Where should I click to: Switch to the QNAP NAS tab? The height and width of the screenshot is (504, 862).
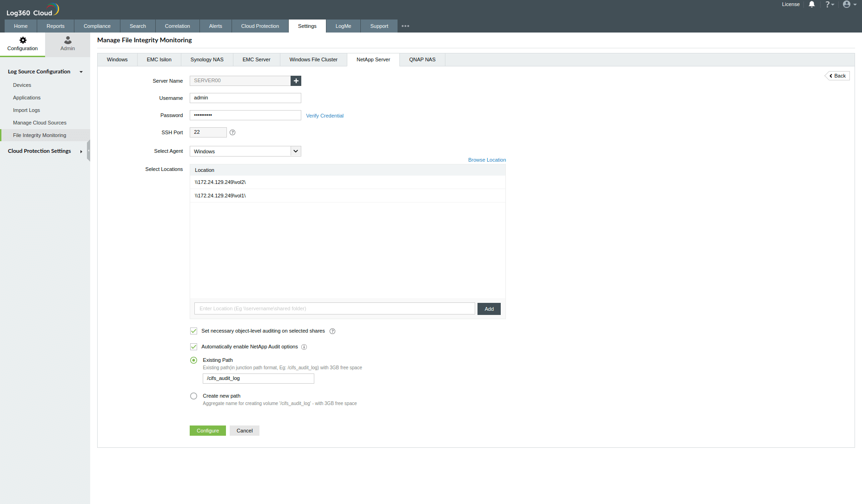tap(422, 59)
